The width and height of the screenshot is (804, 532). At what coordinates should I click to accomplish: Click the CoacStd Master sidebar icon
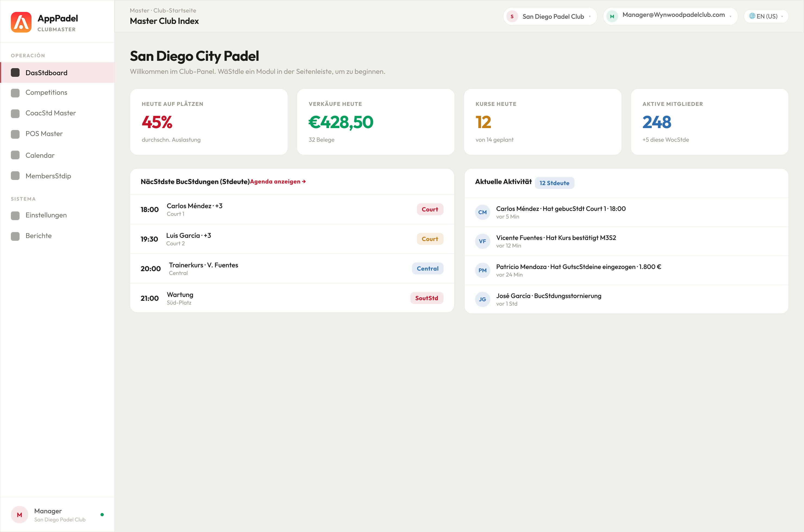[15, 113]
